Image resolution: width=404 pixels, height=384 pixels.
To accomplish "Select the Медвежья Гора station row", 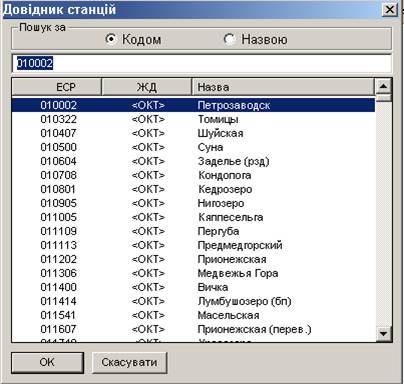I will click(x=193, y=273).
